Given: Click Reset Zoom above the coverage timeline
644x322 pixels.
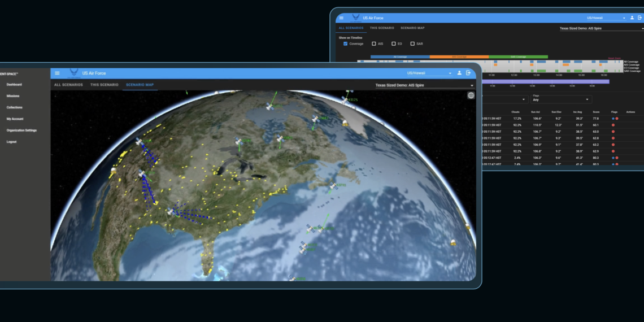Looking at the screenshot, I should (x=613, y=58).
